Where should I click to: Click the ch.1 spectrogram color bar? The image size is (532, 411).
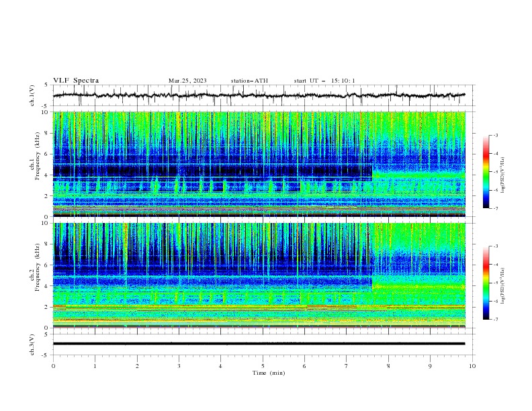(486, 172)
